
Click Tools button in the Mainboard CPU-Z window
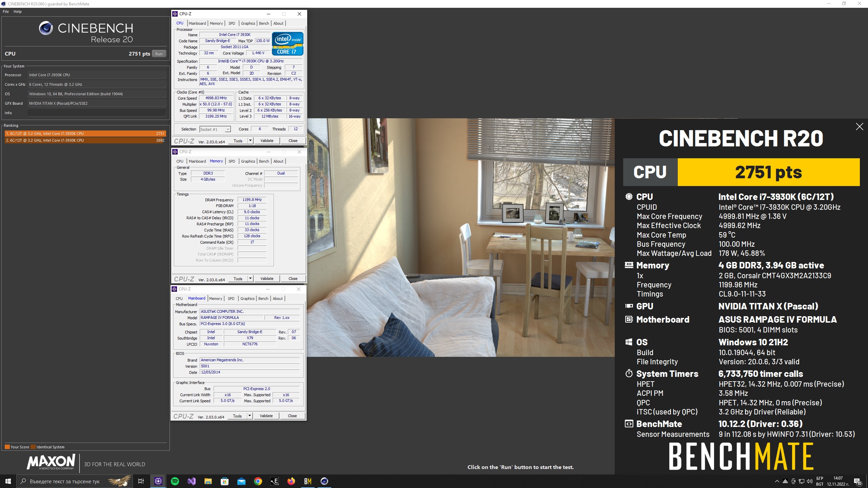point(237,416)
